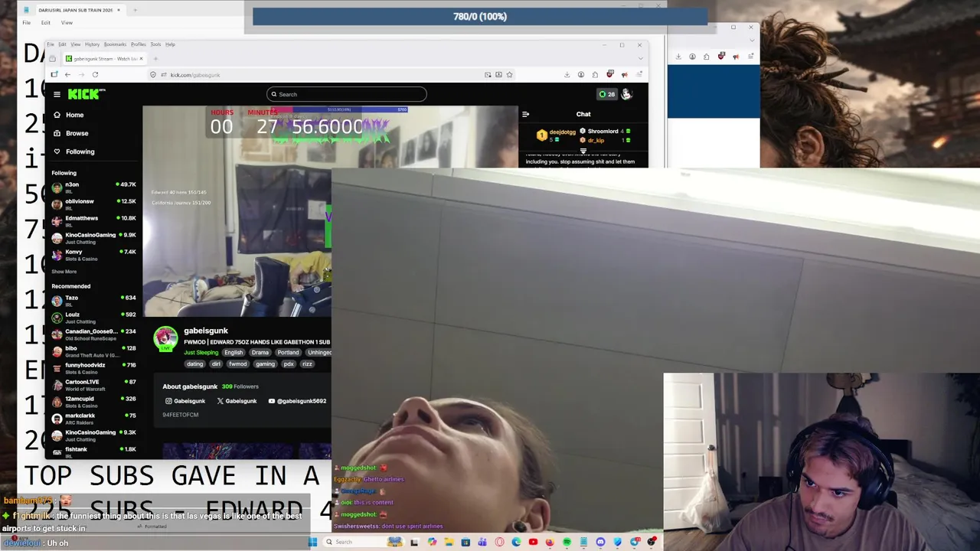Open browser Profiles menu
Image resolution: width=980 pixels, height=551 pixels.
[139, 44]
